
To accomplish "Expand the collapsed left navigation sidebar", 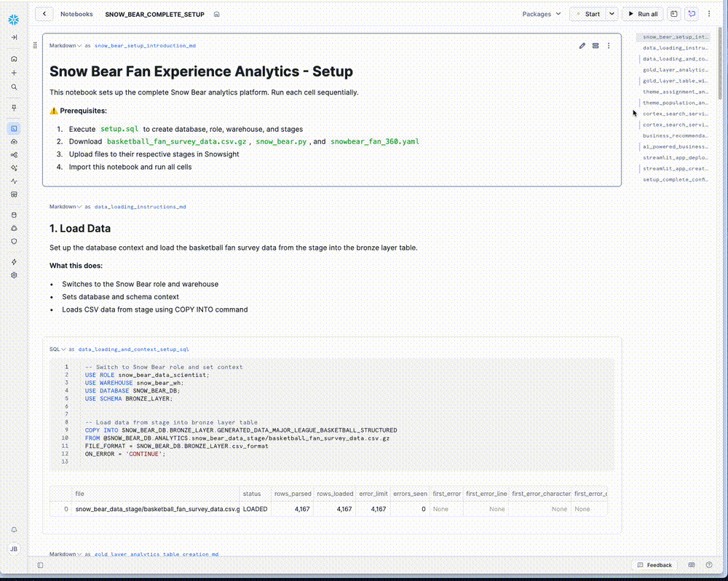I will tap(14, 37).
